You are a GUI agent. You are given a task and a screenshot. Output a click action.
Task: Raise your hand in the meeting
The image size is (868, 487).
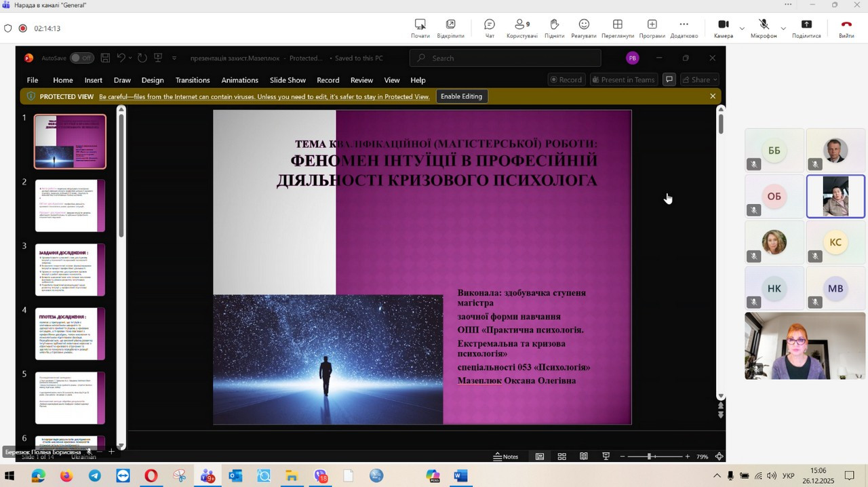click(554, 28)
